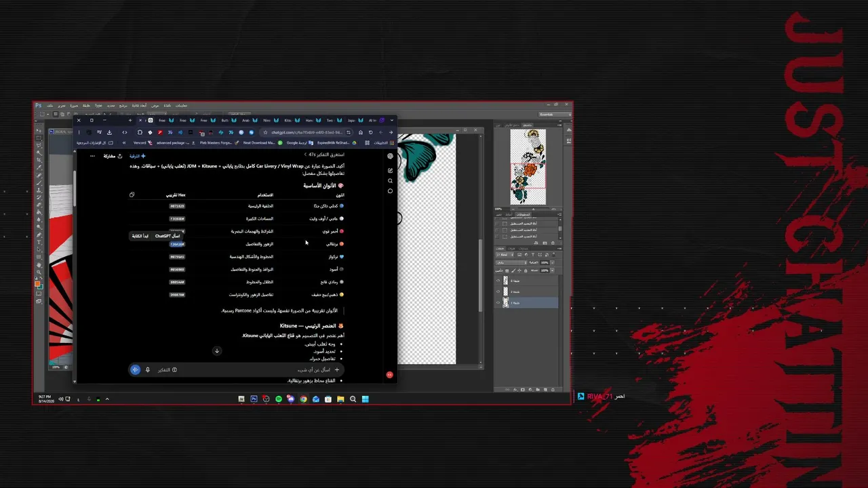Add a layer mask
Image resolution: width=868 pixels, height=488 pixels.
click(523, 390)
